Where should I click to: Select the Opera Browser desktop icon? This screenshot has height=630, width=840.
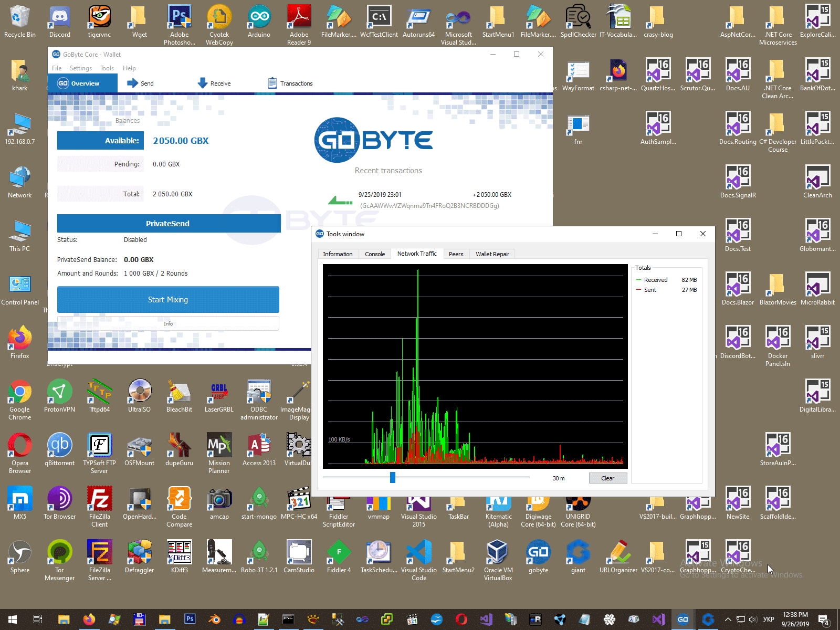[x=20, y=453]
